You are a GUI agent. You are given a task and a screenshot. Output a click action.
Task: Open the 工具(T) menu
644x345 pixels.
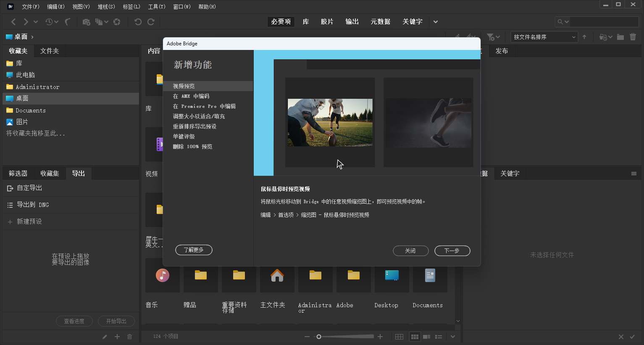pos(156,6)
